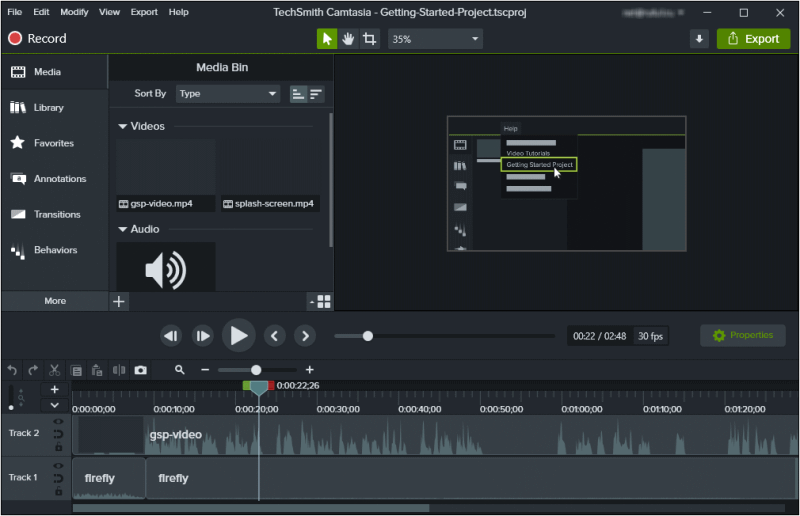Select the splash-screen.mp4 thumbnail
Screen dimensions: 800x516
[x=270, y=175]
